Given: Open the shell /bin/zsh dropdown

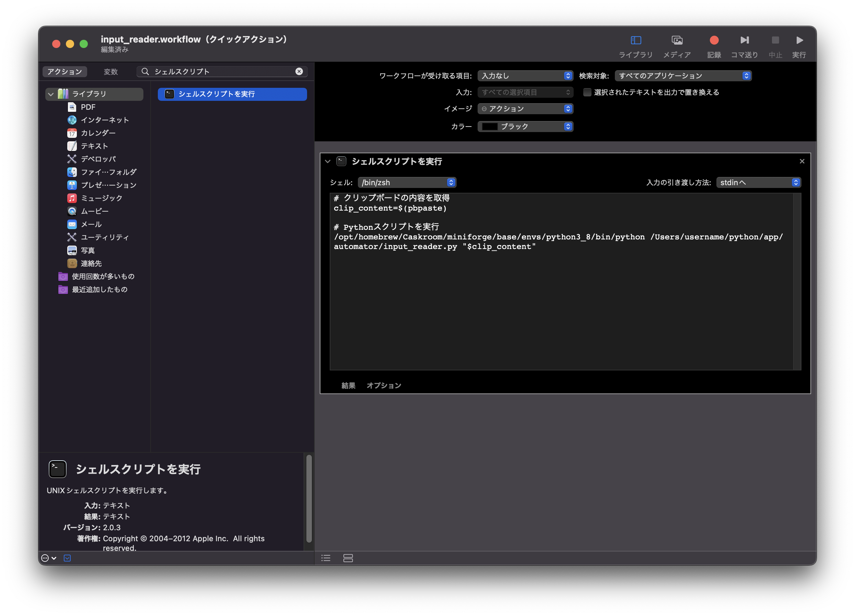Looking at the screenshot, I should [407, 183].
